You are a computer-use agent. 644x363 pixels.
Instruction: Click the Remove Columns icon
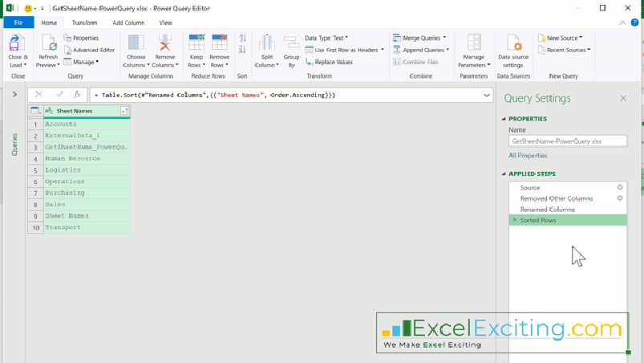165,43
